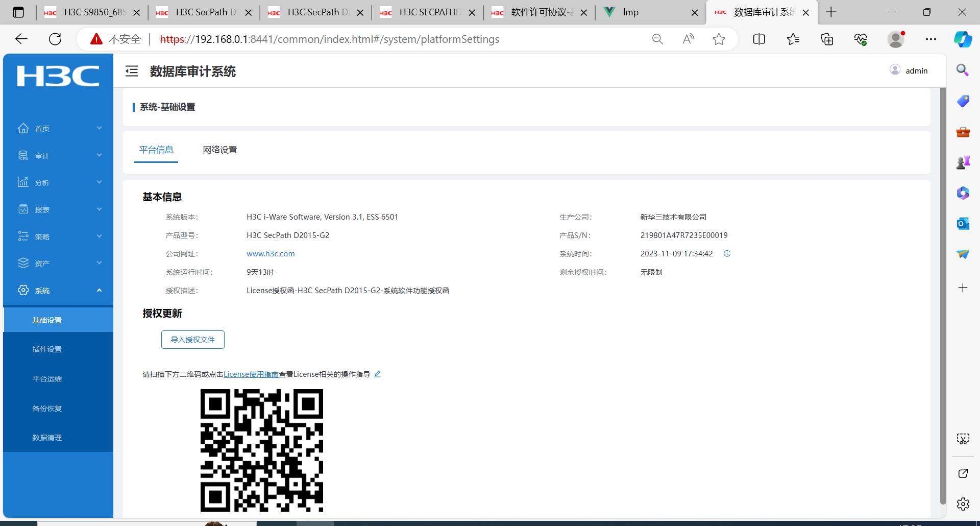
Task: Open a new browser tab
Action: pos(831,12)
